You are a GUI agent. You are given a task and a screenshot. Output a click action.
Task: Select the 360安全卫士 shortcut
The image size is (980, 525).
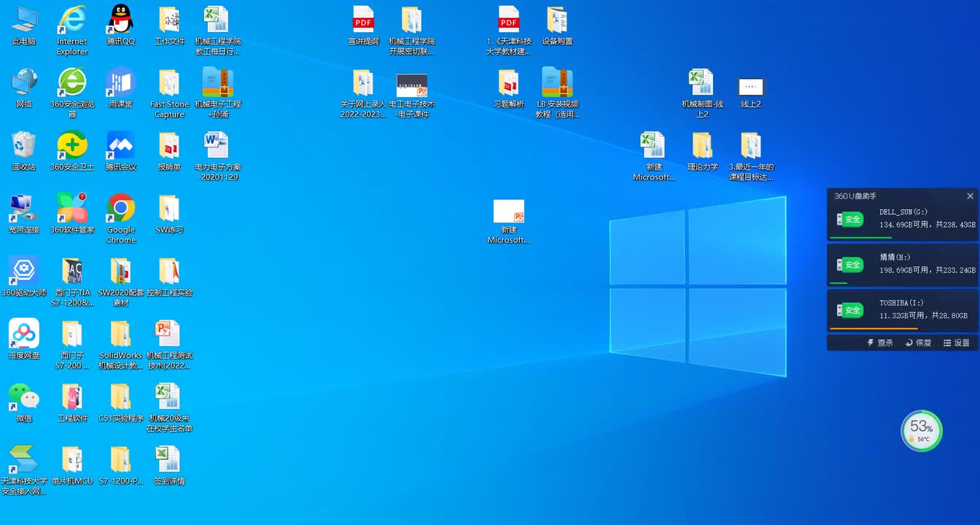coord(72,152)
